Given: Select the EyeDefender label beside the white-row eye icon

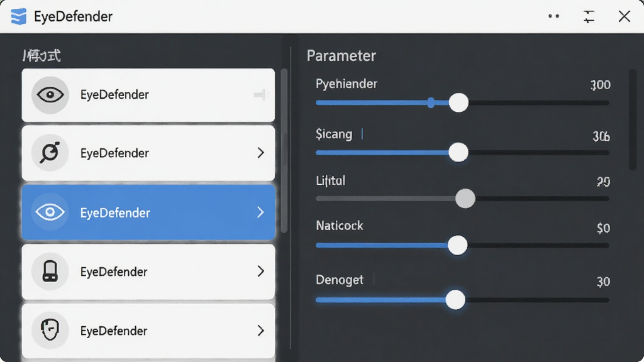Looking at the screenshot, I should click(x=114, y=95).
